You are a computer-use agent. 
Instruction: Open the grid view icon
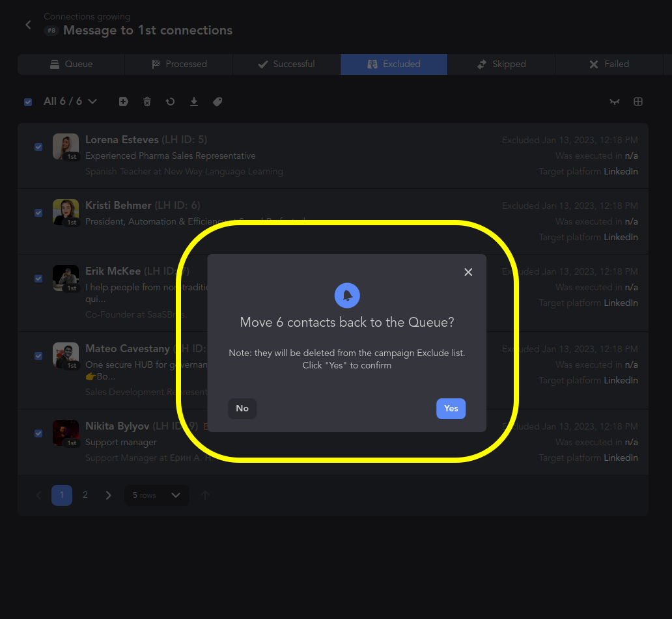[x=637, y=102]
